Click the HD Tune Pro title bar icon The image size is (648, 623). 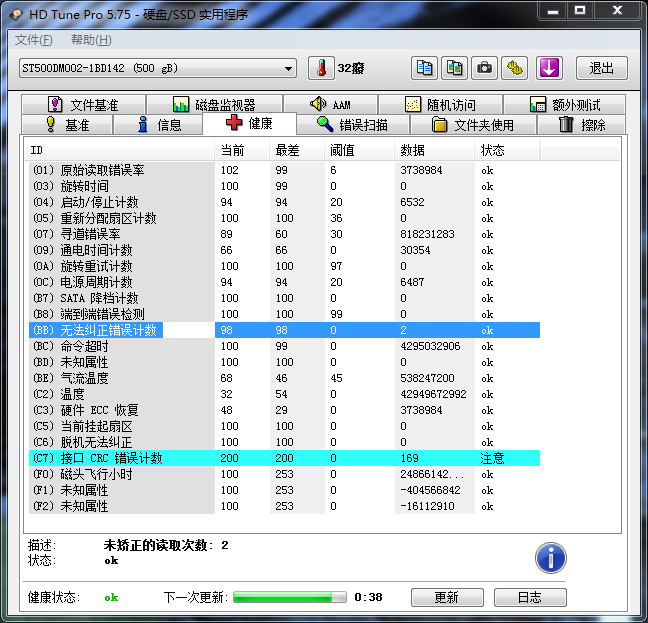tap(17, 15)
